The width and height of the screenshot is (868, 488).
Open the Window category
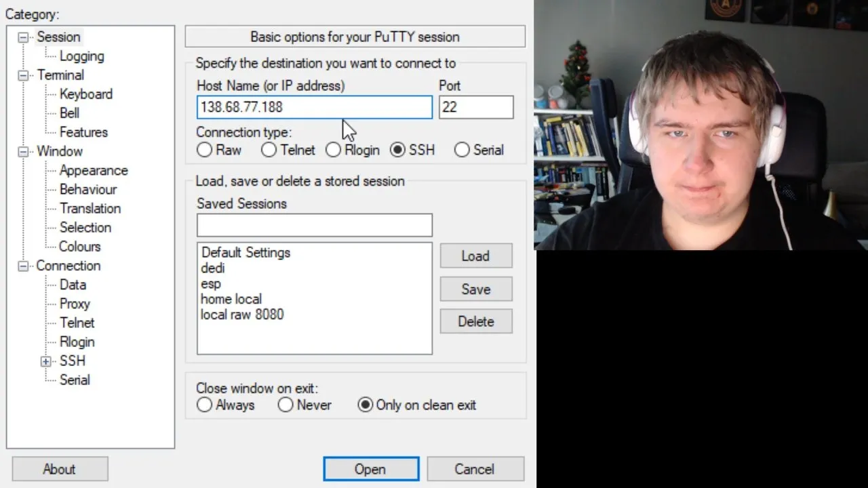[x=60, y=151]
